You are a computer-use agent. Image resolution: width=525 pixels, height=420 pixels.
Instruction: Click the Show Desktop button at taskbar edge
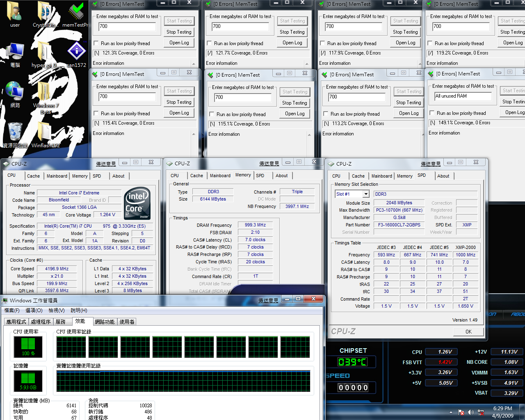tap(522, 412)
